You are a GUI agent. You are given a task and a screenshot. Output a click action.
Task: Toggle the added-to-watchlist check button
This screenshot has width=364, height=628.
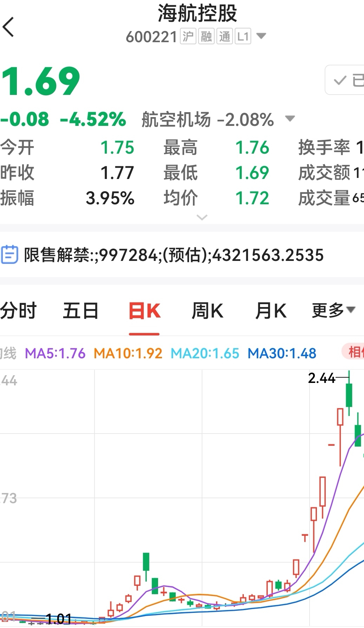[x=345, y=80]
